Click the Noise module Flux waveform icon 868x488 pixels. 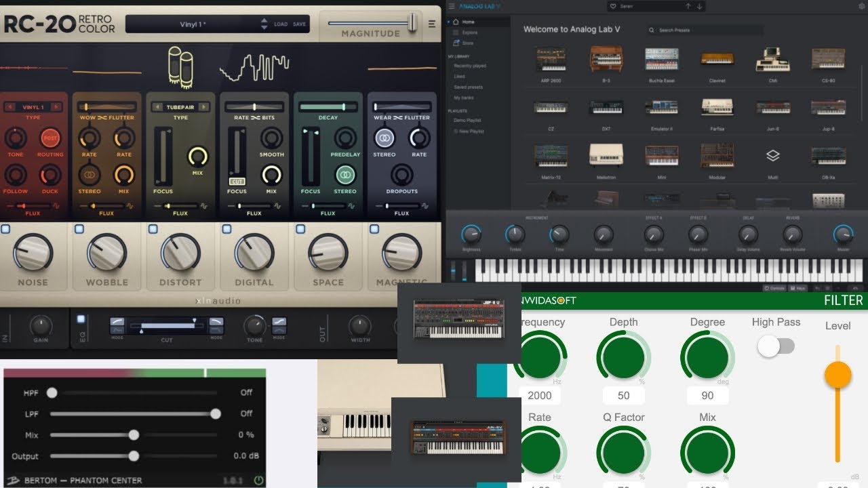[x=56, y=205]
